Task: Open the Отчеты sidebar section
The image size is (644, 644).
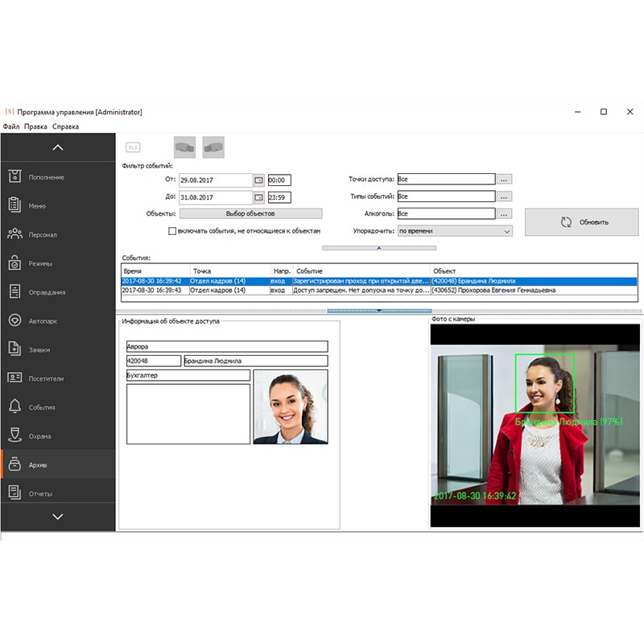Action: click(40, 493)
